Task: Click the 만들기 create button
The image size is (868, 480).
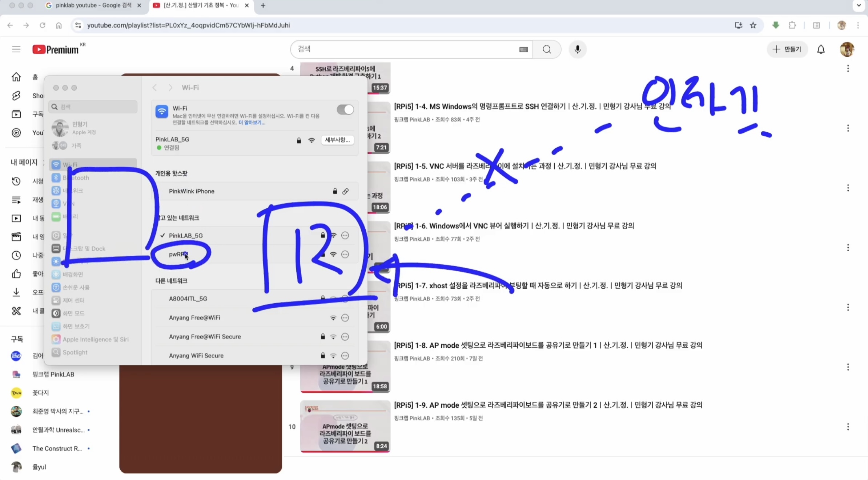Action: click(787, 49)
